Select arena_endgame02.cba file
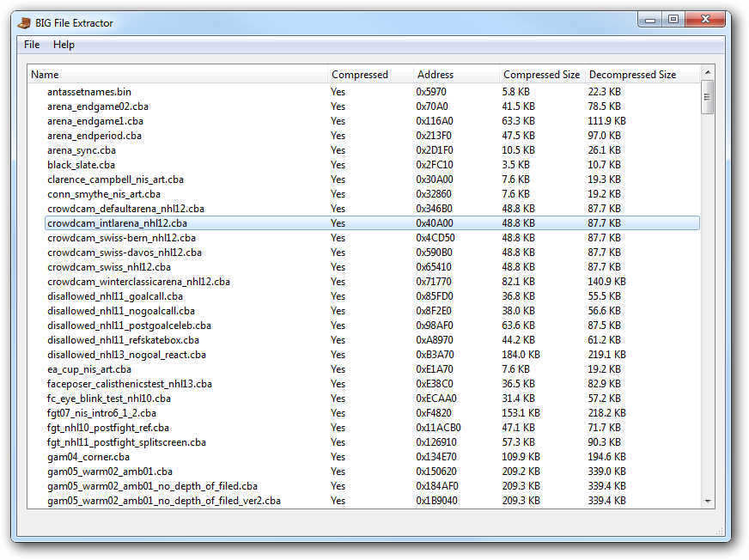The height and width of the screenshot is (560, 749). tap(97, 107)
